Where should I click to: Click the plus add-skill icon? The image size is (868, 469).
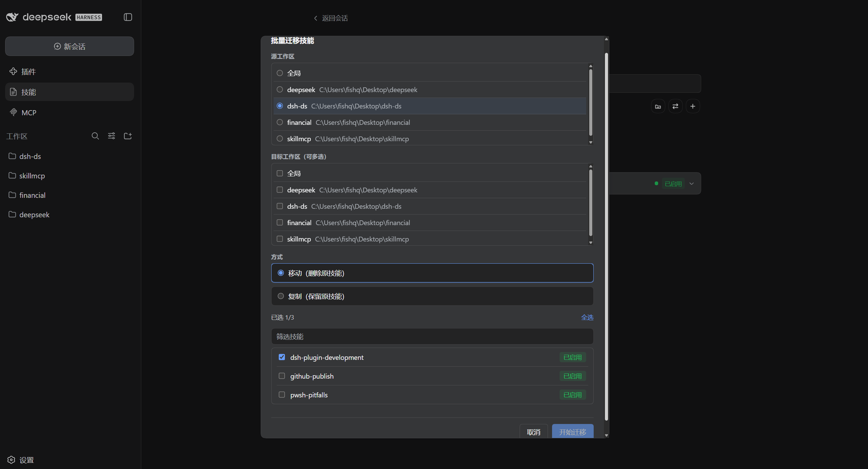[693, 106]
